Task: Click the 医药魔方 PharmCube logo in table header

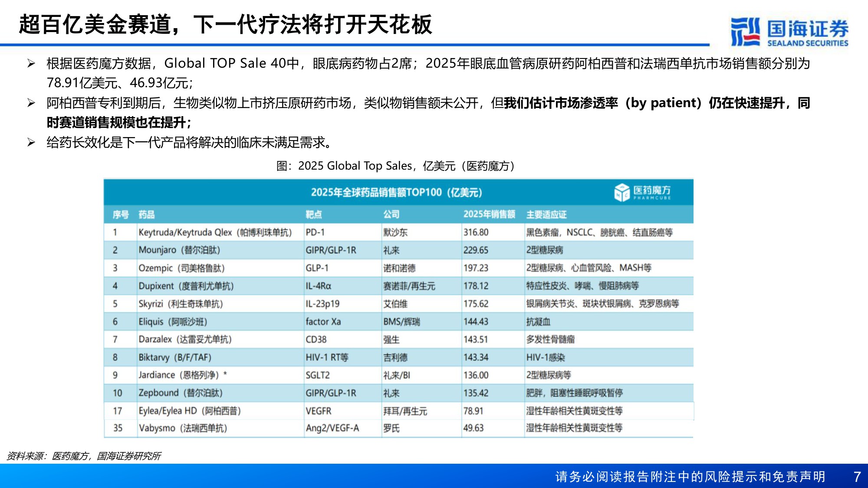Action: pyautogui.click(x=642, y=192)
